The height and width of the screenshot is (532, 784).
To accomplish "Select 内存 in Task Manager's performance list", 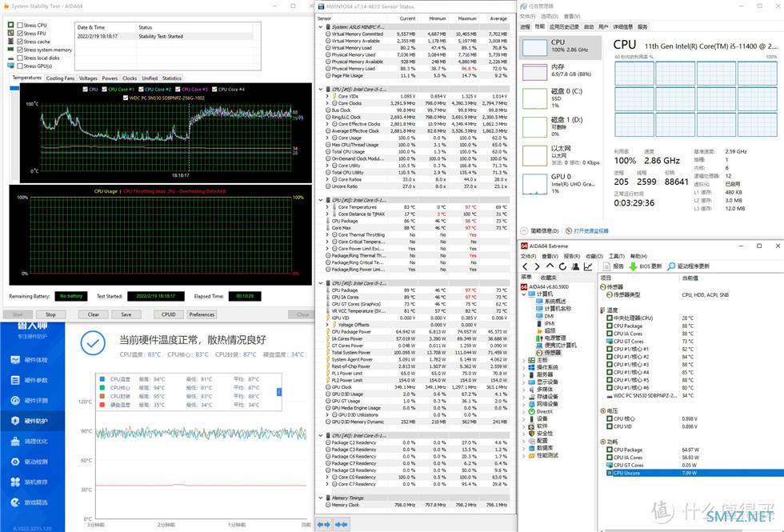I will pos(560,70).
